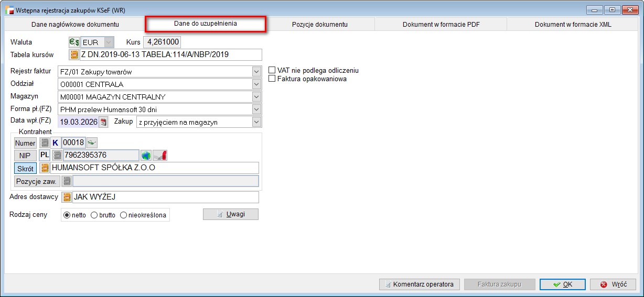The image size is (644, 297).
Task: Expand the Forma pł.(FZ) payment dropdown
Action: pos(256,109)
